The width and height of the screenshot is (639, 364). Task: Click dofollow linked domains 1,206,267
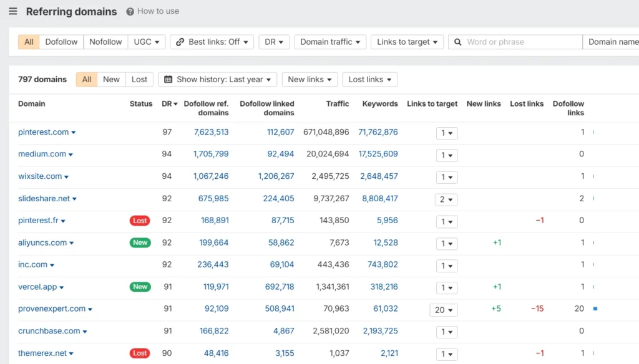pyautogui.click(x=276, y=176)
